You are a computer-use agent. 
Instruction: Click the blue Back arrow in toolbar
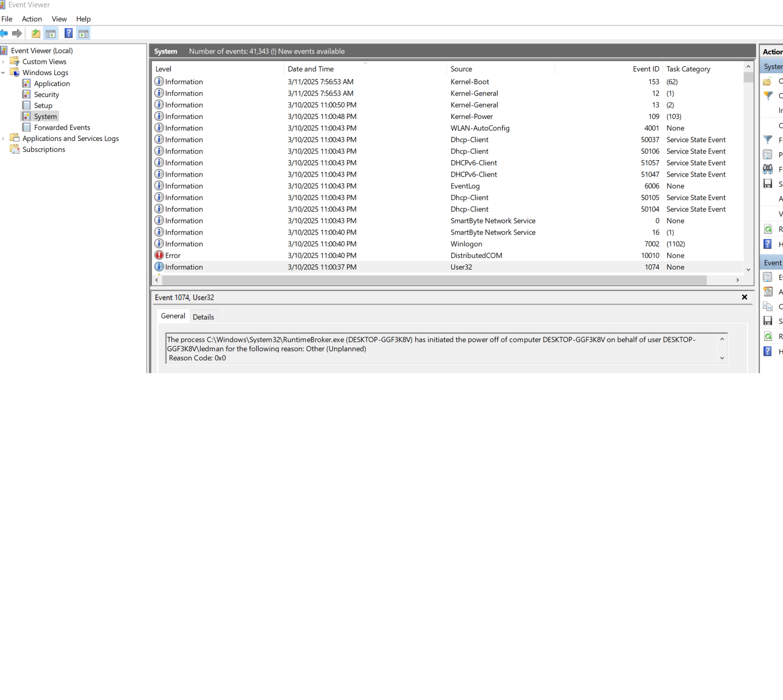(4, 33)
